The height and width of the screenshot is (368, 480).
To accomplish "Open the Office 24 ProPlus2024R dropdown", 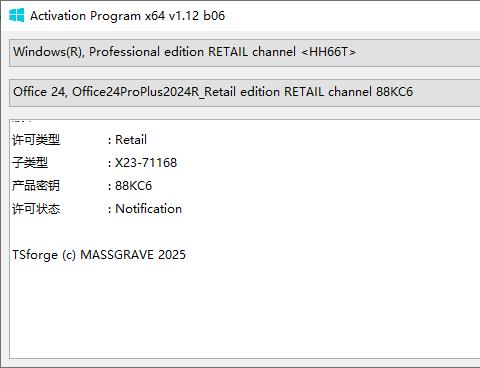I will [245, 93].
